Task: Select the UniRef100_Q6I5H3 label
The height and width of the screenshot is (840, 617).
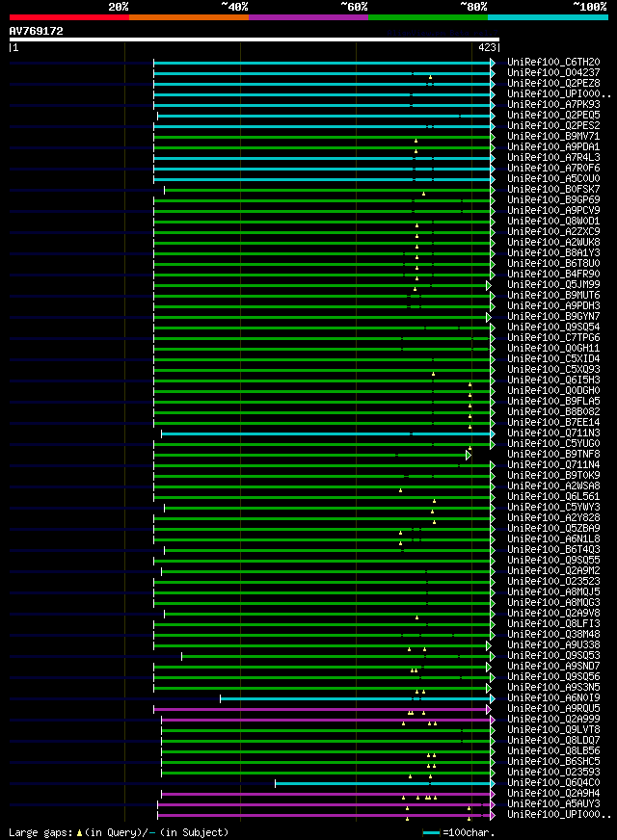Action: [553, 380]
